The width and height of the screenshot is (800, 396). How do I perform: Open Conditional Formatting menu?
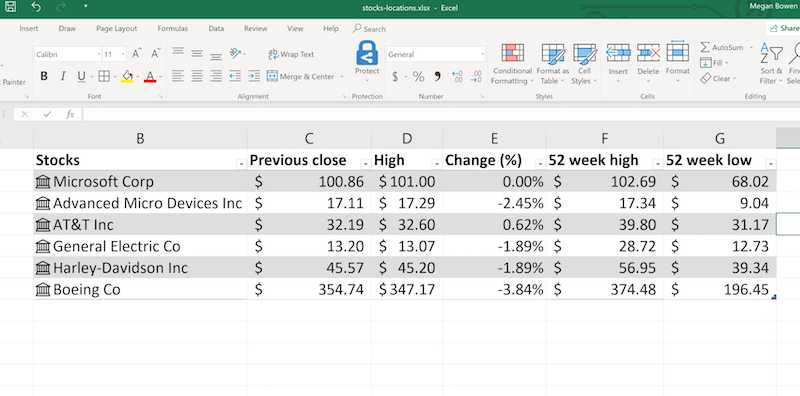512,64
